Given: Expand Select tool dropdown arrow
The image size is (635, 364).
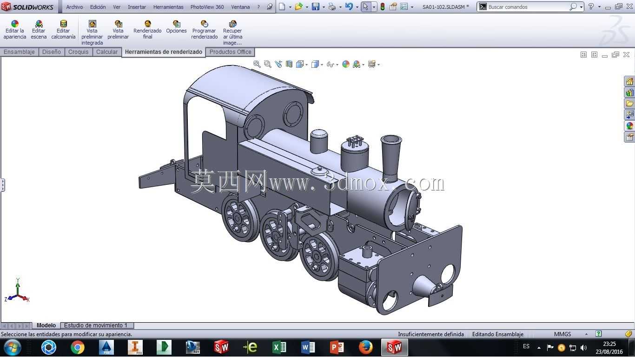Looking at the screenshot, I should coord(373,7).
